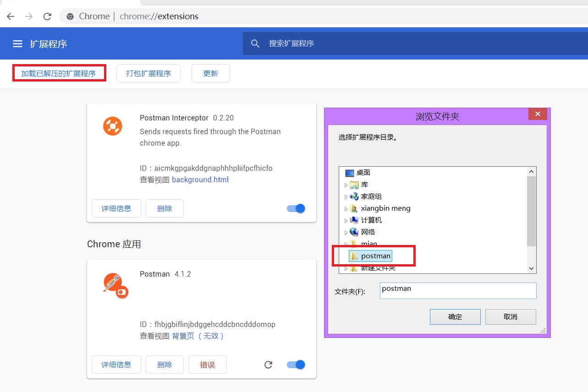Open details for Postman 4.1.2 app
588x392 pixels.
pyautogui.click(x=116, y=365)
